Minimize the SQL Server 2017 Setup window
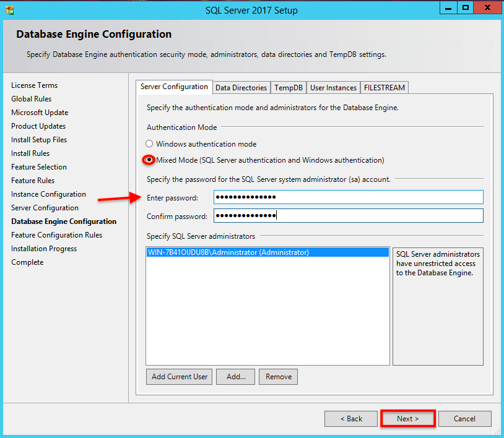 pos(448,7)
